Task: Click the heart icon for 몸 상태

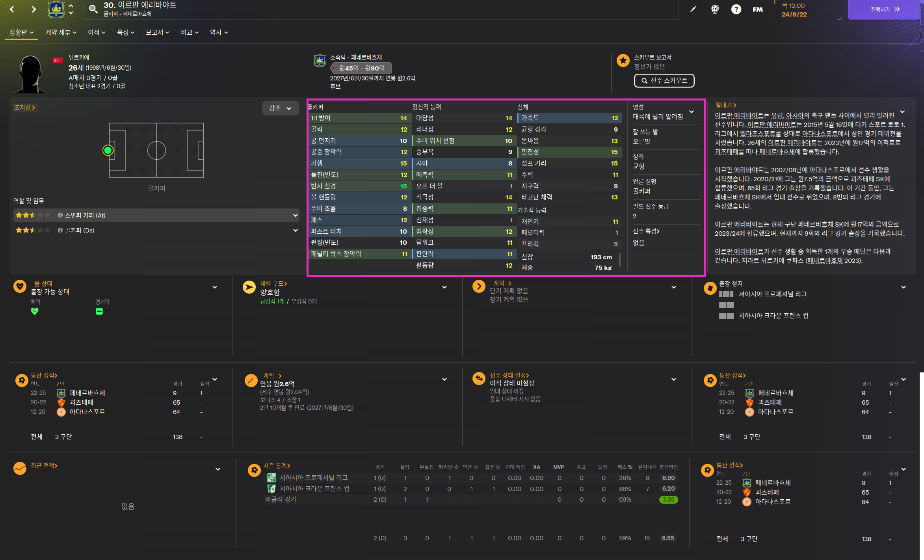Action: coord(20,287)
